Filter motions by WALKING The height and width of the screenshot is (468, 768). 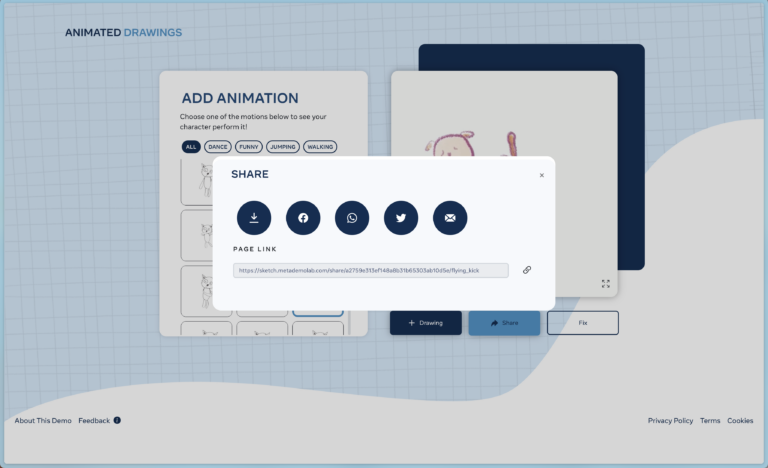pos(320,147)
